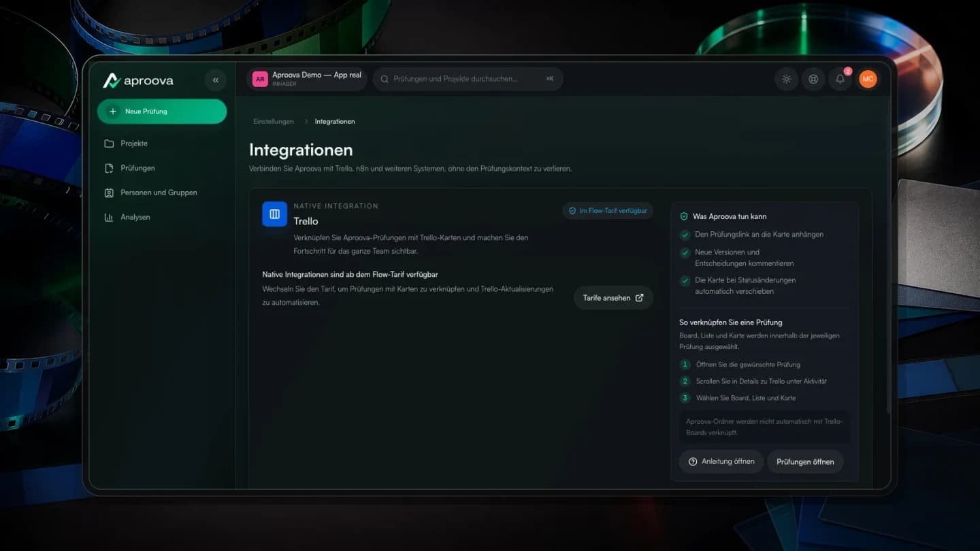Click the search magnifier icon
Screen dimensions: 980x551
click(x=385, y=79)
